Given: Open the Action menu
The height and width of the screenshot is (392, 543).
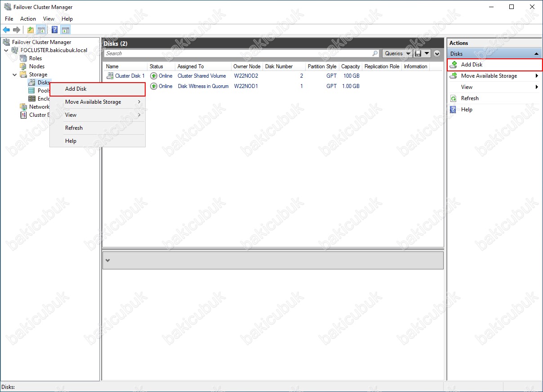Looking at the screenshot, I should pos(28,19).
